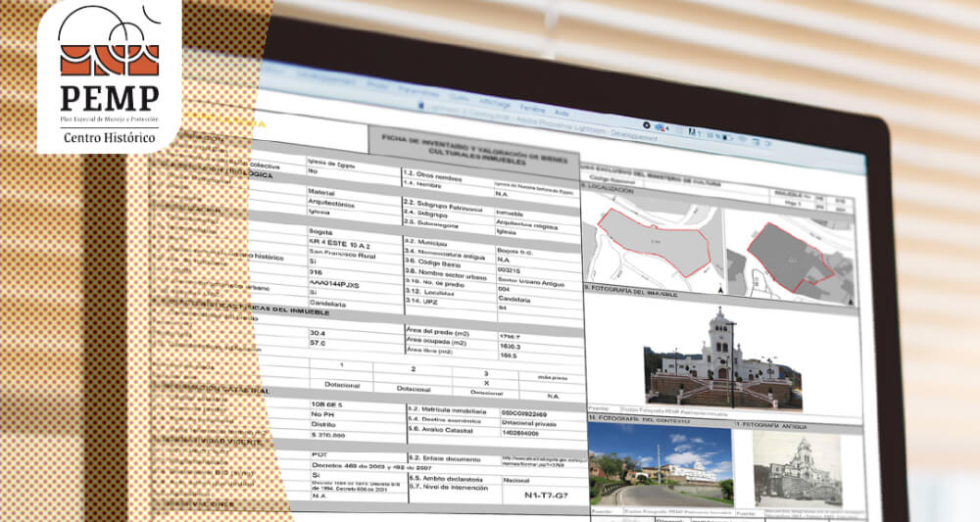Select the 'Arquitectura religiosa' value
The image size is (980, 522).
coord(526,225)
